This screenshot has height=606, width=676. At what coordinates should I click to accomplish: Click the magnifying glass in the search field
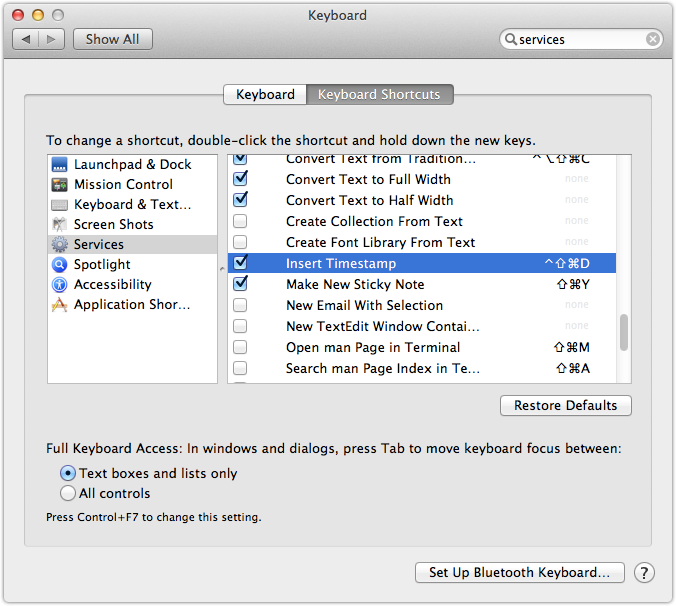pyautogui.click(x=510, y=39)
